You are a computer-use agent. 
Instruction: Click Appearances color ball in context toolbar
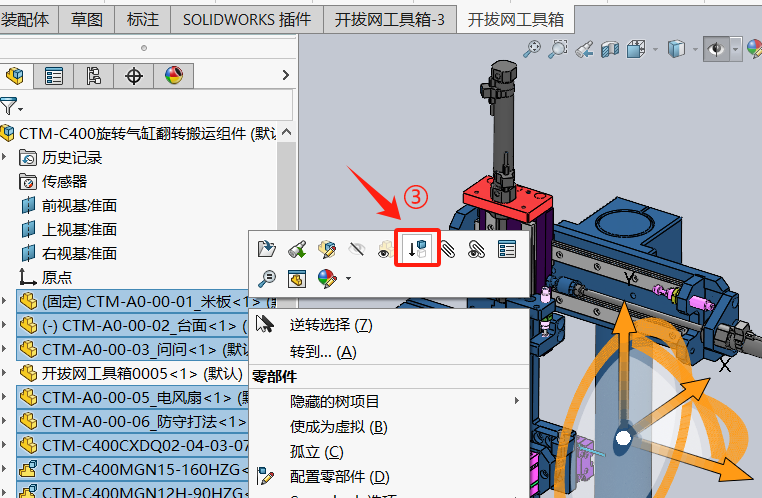327,279
